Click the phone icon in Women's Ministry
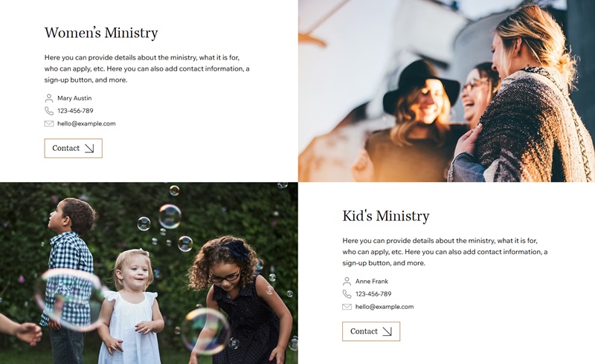Screen dimensions: 595x364 (x=49, y=111)
